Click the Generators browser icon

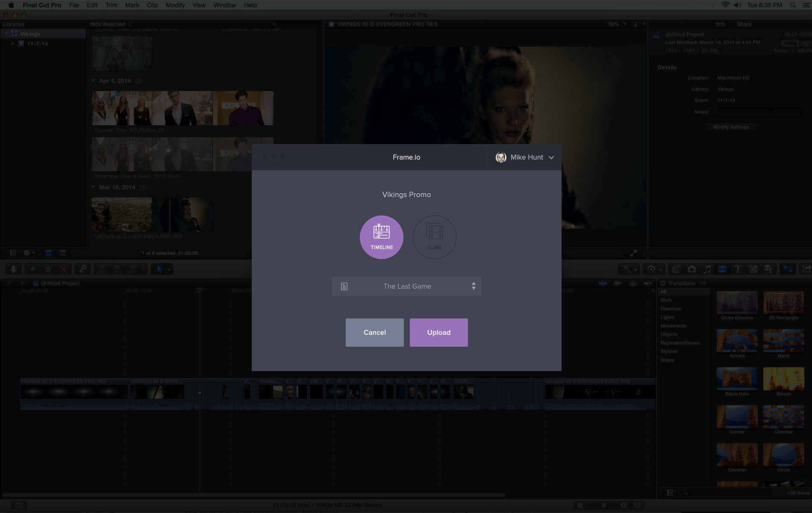pos(753,269)
